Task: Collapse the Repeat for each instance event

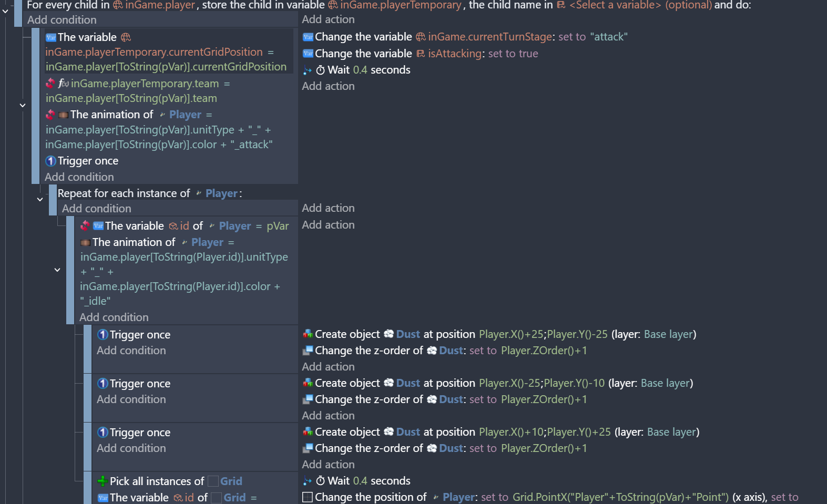Action: [40, 199]
